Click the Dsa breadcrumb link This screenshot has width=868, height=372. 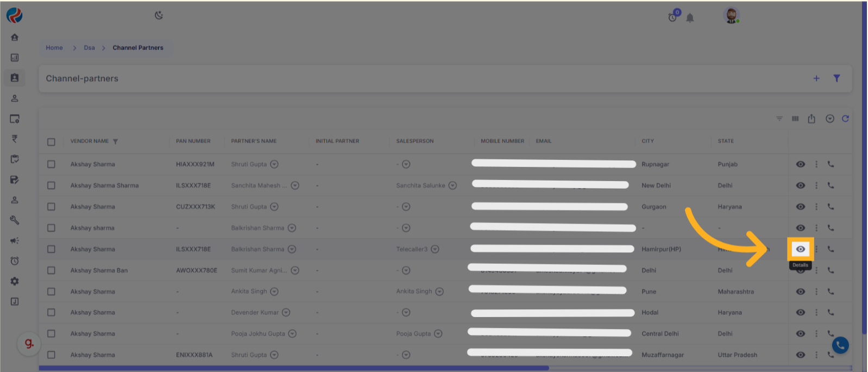click(89, 48)
